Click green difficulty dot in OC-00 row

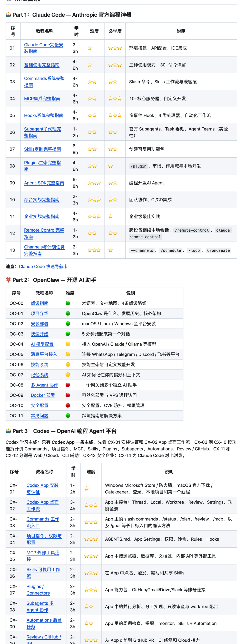68,303
